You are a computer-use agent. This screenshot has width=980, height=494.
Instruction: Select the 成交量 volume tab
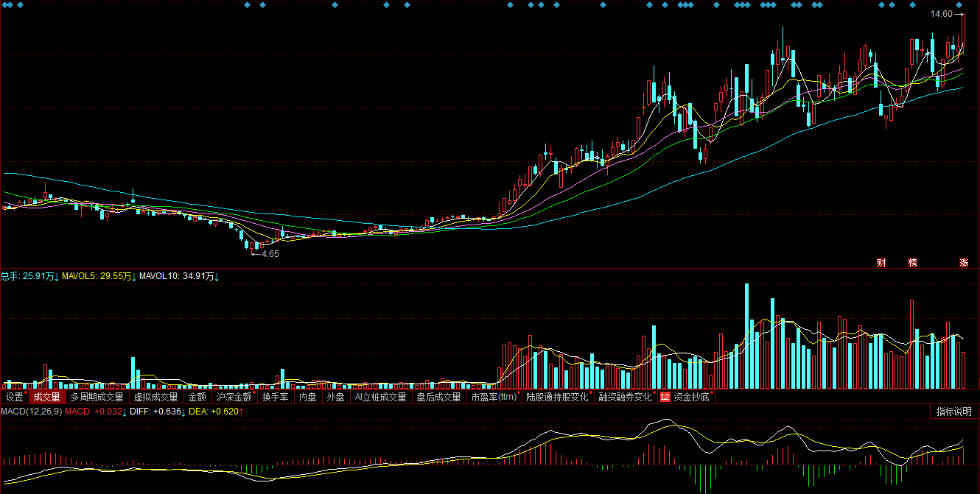pyautogui.click(x=46, y=398)
